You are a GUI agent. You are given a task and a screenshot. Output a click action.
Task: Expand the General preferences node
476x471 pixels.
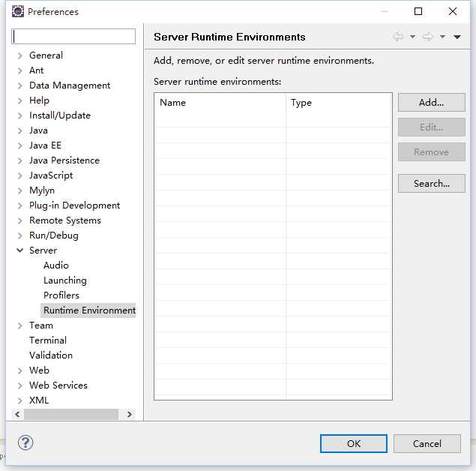coord(20,55)
